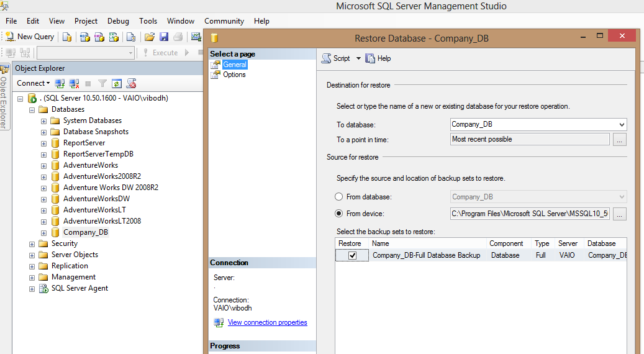Viewport: 644px width, 354px height.
Task: Click the Database Engine Query icon
Action: coord(67,37)
